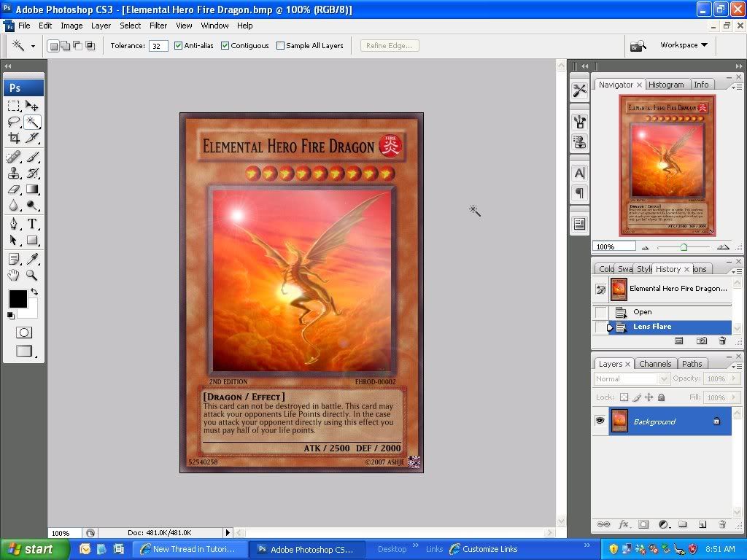747x560 pixels.
Task: Select the Eraser tool
Action: [14, 190]
